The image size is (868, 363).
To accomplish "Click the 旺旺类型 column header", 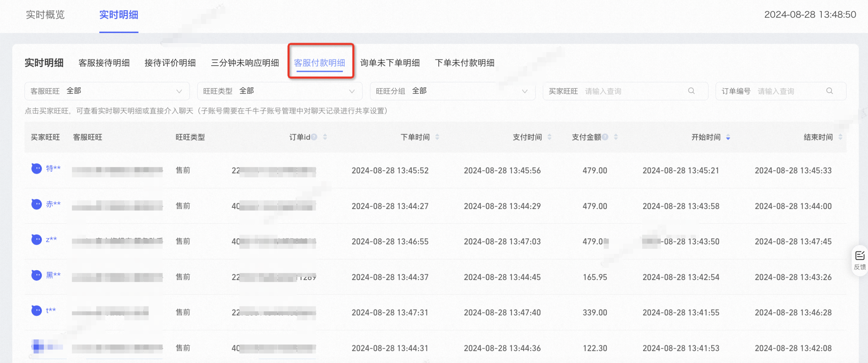I will [190, 137].
